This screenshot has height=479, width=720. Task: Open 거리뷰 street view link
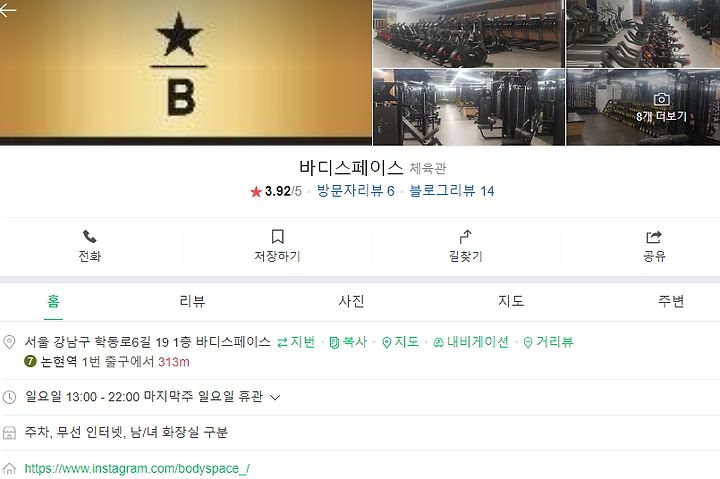pos(548,342)
